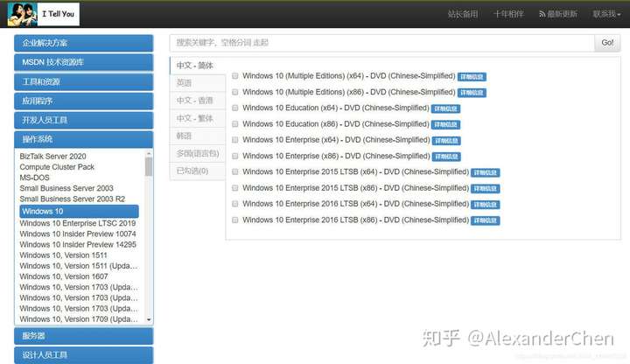Switch to the 中文 - 香港 language tab
This screenshot has width=630, height=364.
click(198, 101)
